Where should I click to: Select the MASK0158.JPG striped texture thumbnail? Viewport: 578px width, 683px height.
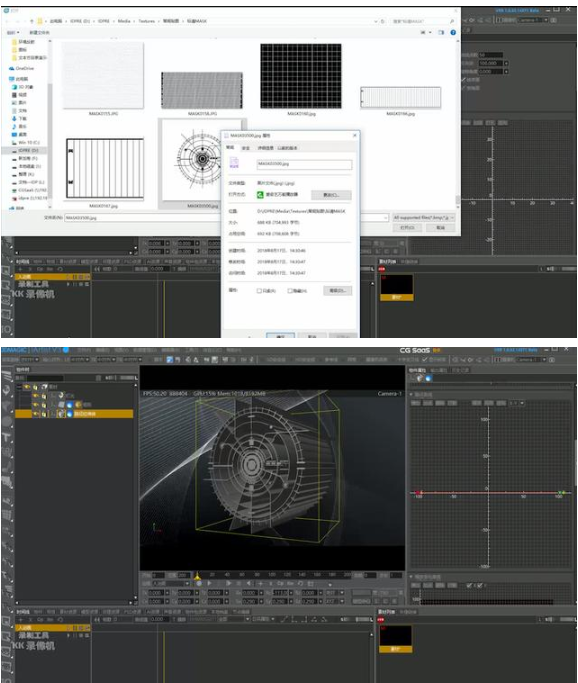click(202, 90)
